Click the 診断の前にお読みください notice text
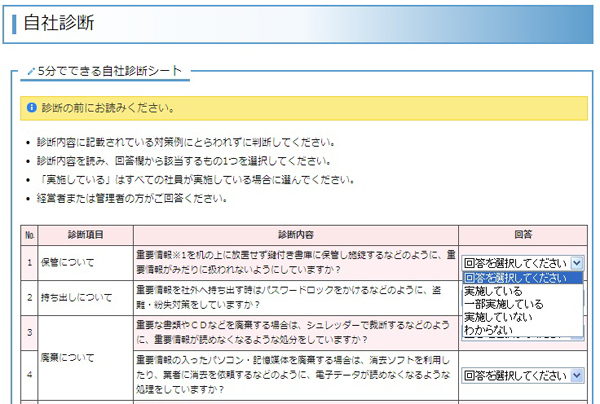 coord(108,107)
